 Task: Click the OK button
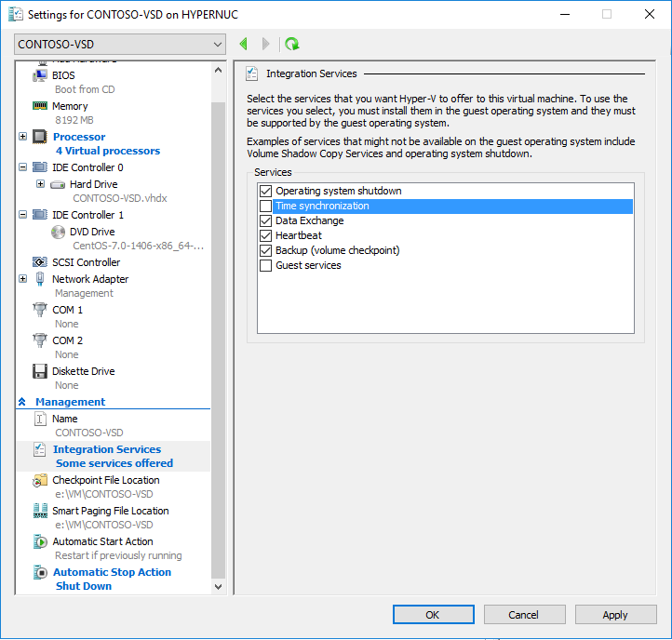(433, 614)
